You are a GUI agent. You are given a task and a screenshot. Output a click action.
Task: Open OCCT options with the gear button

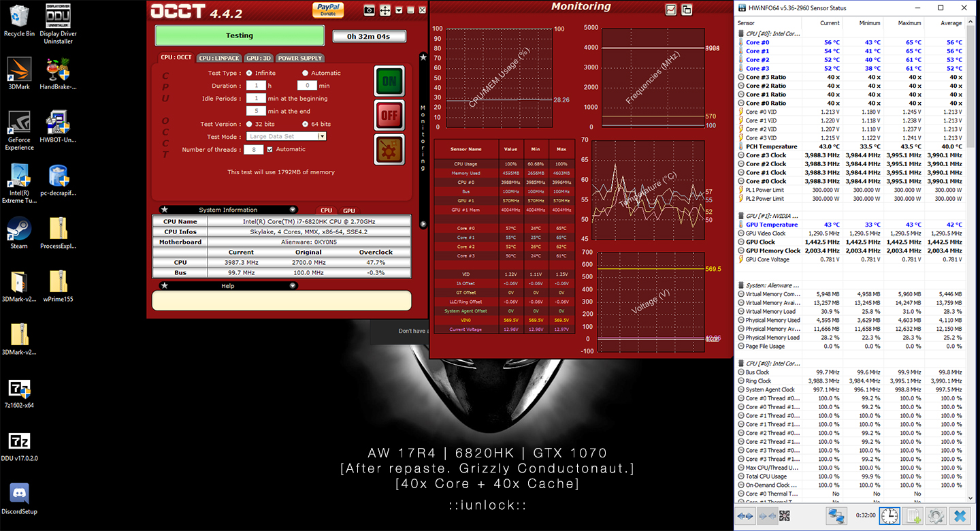(x=389, y=149)
